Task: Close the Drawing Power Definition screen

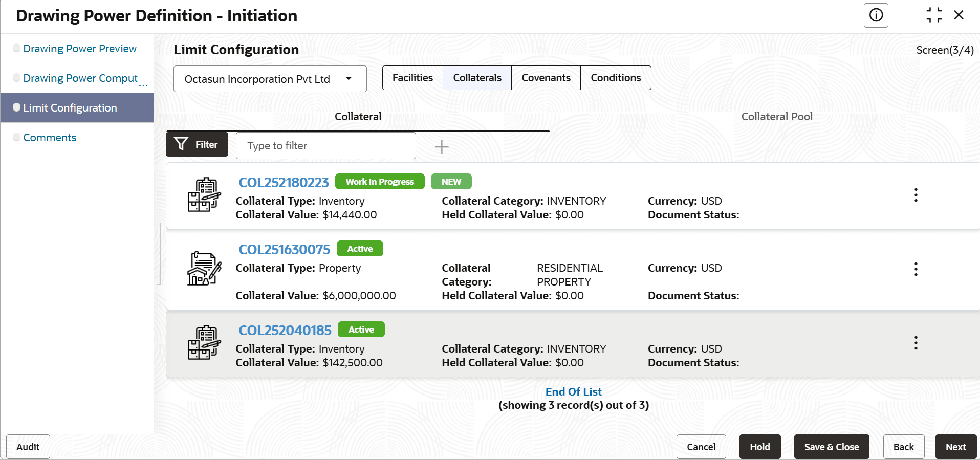Action: click(959, 15)
